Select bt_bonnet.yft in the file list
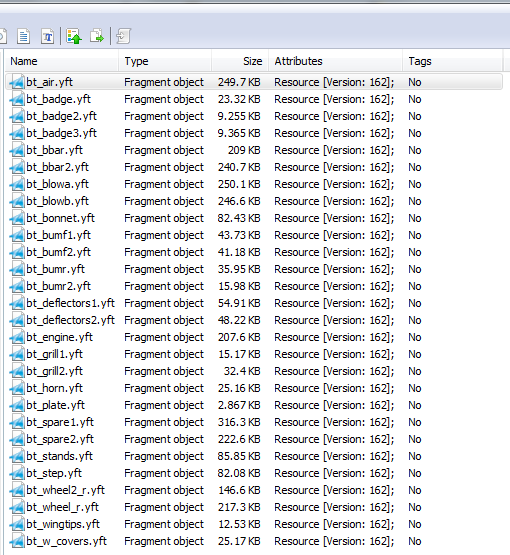510x555 pixels. pyautogui.click(x=254, y=218)
